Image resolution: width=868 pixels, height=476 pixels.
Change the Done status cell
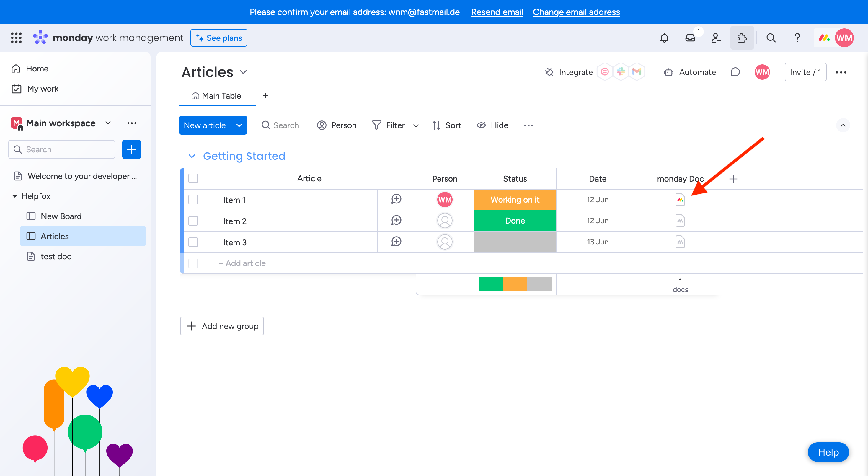515,221
